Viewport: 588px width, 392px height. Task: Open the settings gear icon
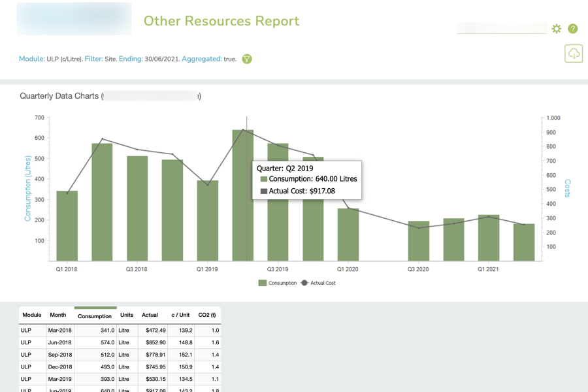[557, 29]
